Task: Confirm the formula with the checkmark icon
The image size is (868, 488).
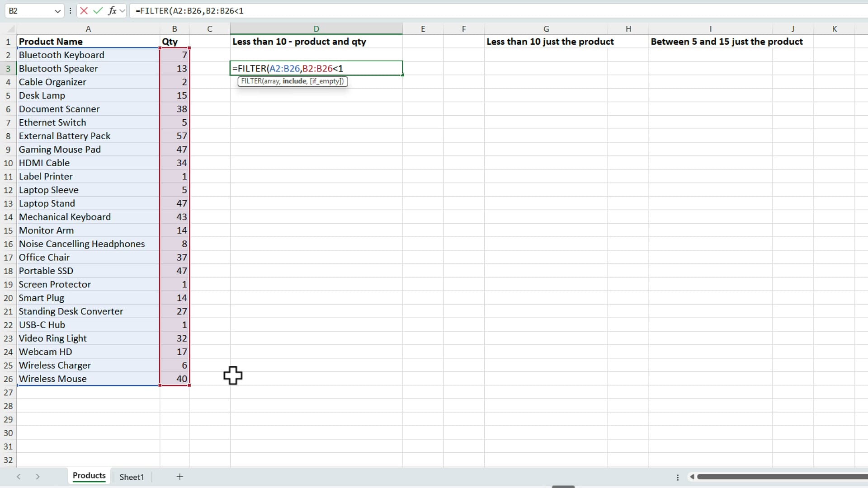Action: point(98,10)
